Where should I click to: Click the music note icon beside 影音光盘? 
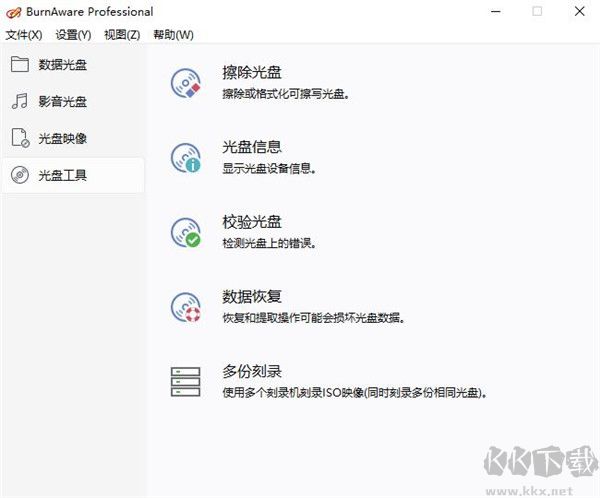(x=20, y=101)
